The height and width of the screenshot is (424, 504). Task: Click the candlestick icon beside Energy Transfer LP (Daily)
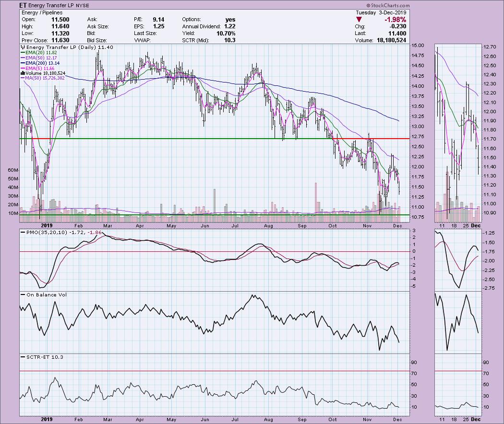coord(23,47)
